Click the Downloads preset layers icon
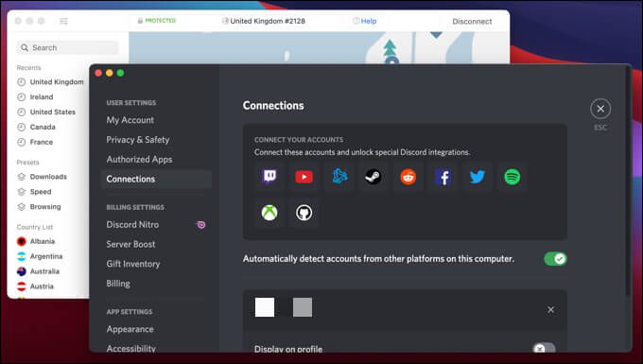 click(x=22, y=177)
